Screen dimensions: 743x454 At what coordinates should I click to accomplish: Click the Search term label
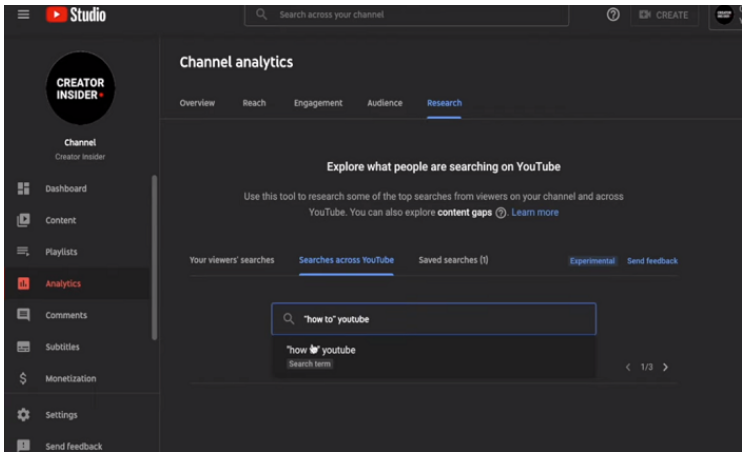(310, 364)
